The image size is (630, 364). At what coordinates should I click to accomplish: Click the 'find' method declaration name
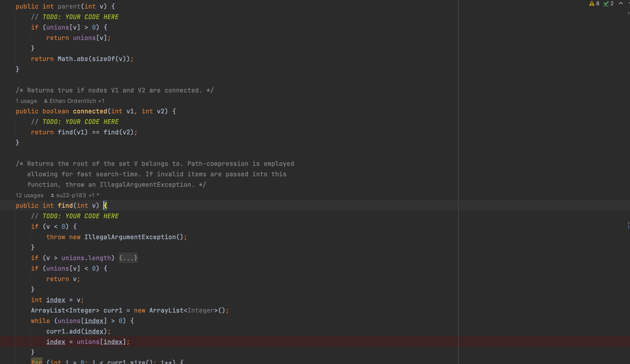click(x=65, y=206)
